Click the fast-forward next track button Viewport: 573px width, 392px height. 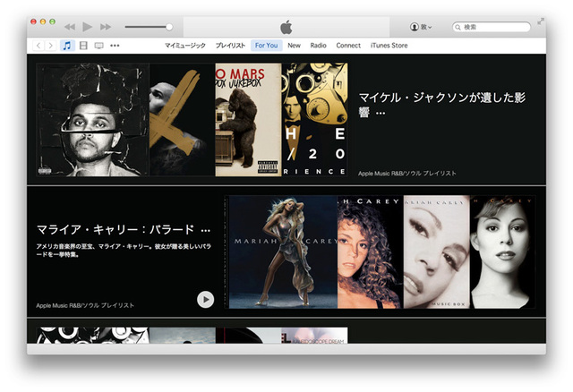[x=106, y=27]
